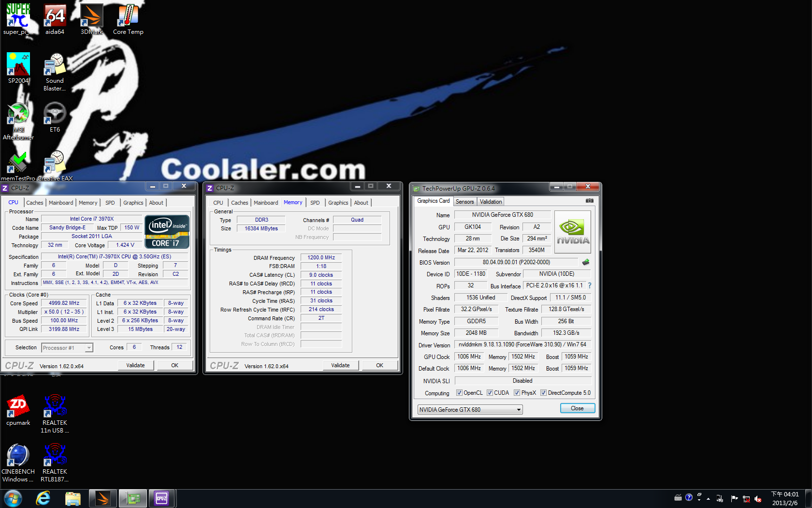Screen dimensions: 812x508
Task: Open the SP2004 desktop icon
Action: [x=18, y=68]
